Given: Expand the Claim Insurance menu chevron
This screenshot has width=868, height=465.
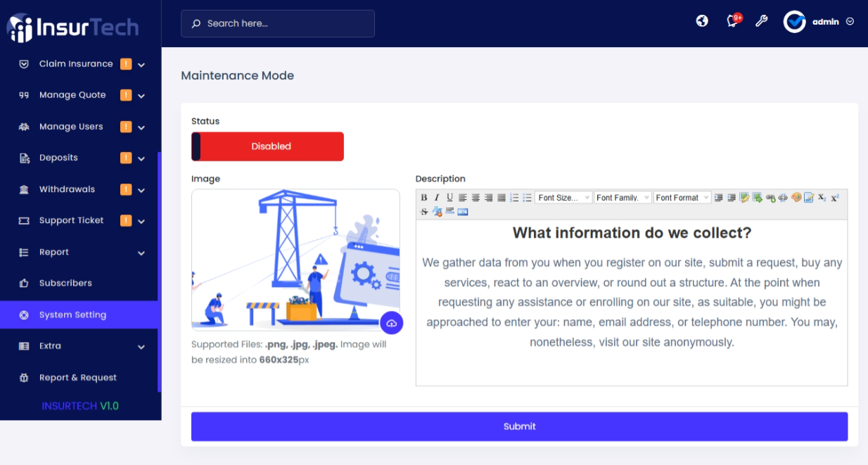Looking at the screenshot, I should point(141,65).
